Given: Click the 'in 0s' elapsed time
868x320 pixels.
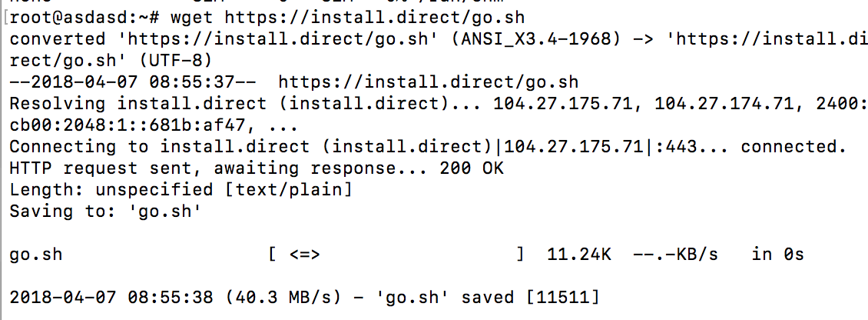Looking at the screenshot, I should [777, 255].
